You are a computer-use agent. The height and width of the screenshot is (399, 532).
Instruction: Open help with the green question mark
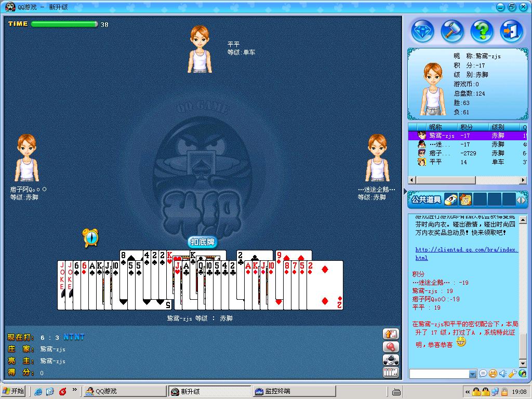(482, 31)
